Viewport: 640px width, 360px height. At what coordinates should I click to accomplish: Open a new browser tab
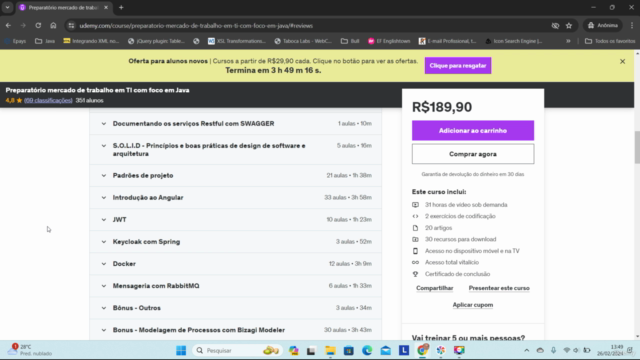point(121,7)
